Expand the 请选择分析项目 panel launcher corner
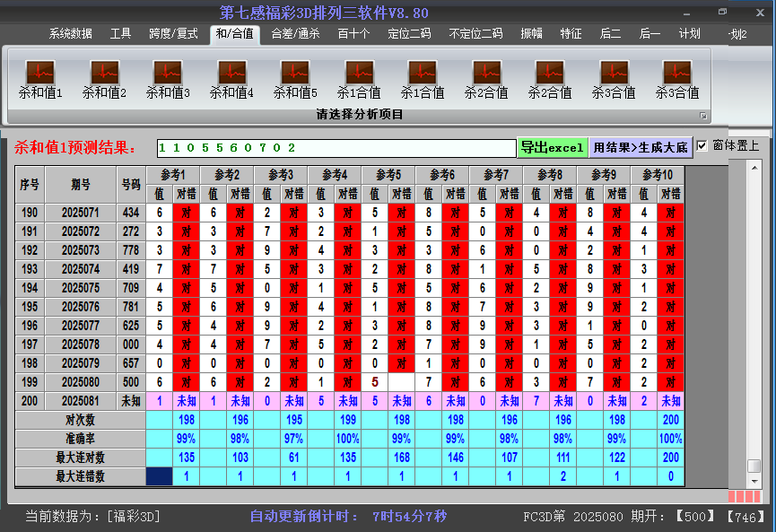Viewport: 776px width, 532px height. [702, 116]
